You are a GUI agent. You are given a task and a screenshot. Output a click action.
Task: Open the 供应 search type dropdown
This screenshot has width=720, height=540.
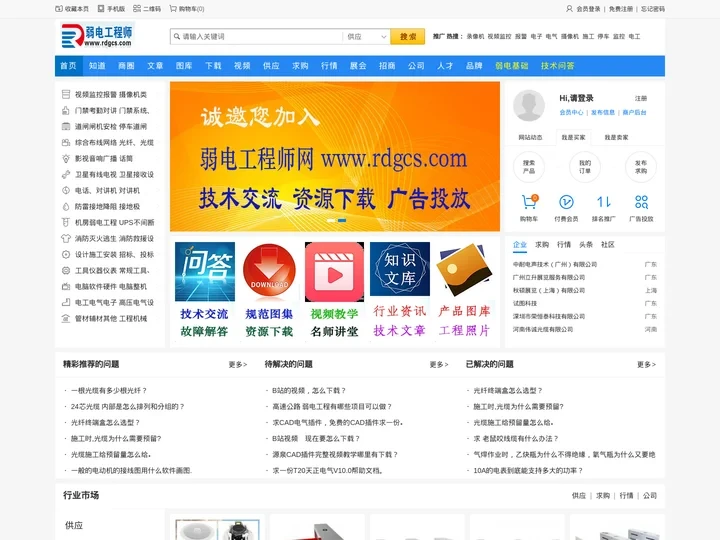click(366, 36)
